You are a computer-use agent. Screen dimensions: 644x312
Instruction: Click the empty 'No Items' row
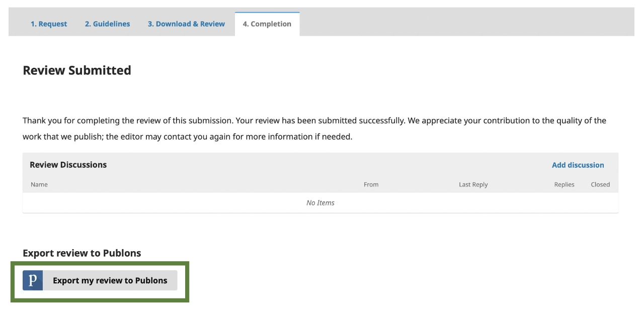320,203
